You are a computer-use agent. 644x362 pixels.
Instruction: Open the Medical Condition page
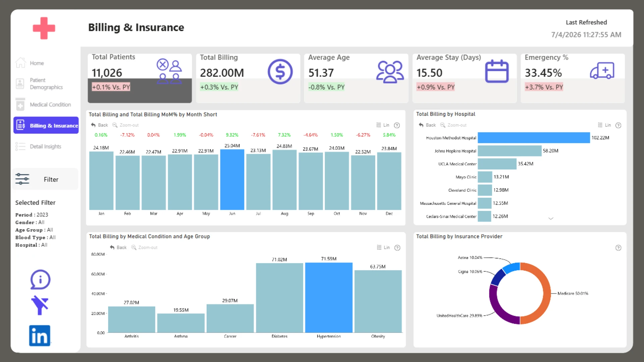pos(44,105)
